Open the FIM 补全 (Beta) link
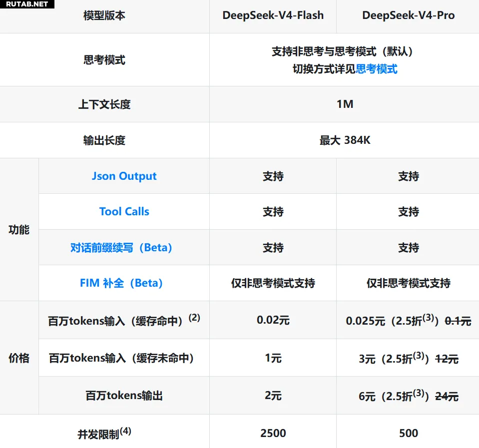 pos(121,283)
